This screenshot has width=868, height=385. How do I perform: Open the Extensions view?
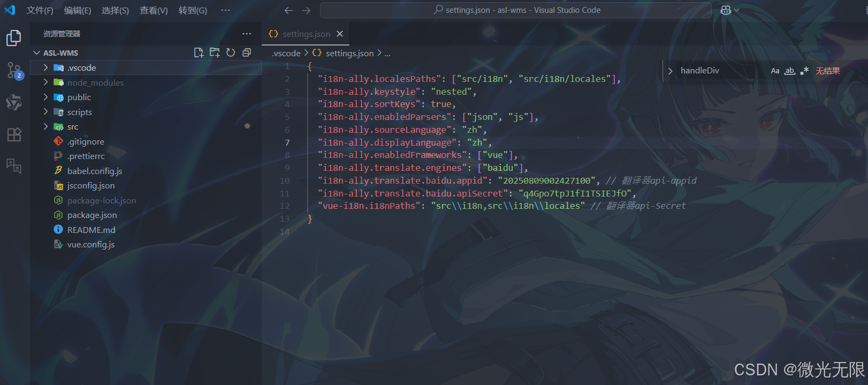tap(14, 134)
